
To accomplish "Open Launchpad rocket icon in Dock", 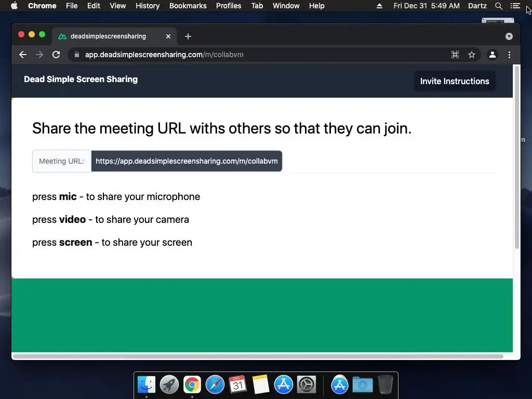I will click(x=169, y=384).
